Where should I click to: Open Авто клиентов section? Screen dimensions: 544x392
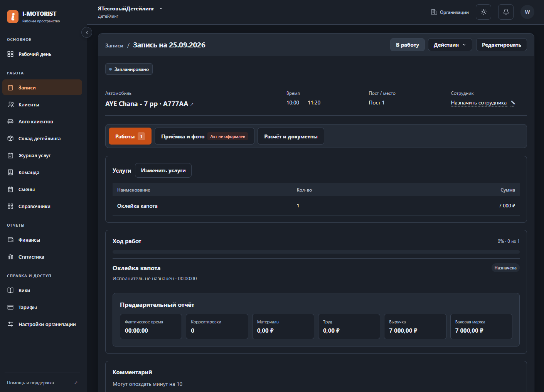pos(42,121)
